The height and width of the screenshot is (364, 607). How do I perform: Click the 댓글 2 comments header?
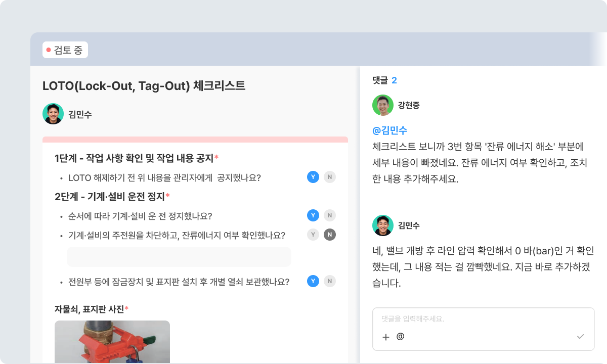click(x=384, y=80)
